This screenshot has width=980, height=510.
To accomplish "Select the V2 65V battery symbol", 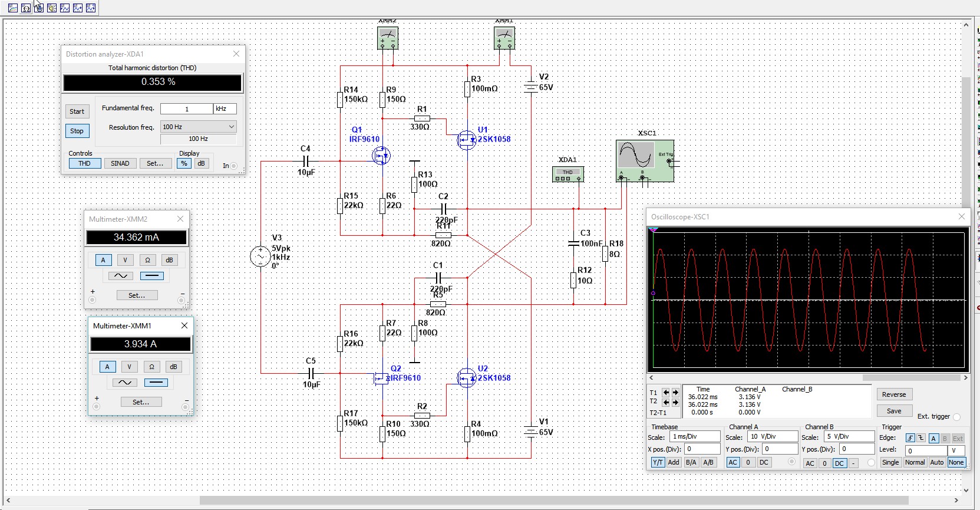I will tap(531, 87).
